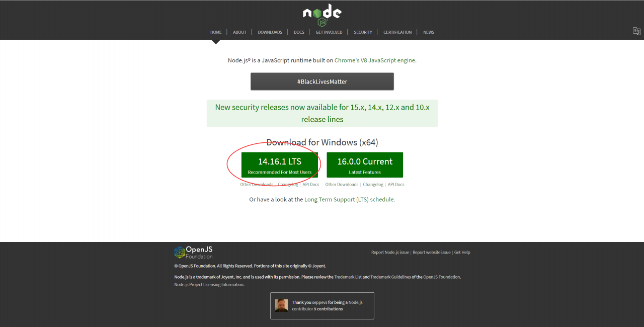
Task: Click the 'Download for Windows (x64)' heading
Action: (x=322, y=142)
